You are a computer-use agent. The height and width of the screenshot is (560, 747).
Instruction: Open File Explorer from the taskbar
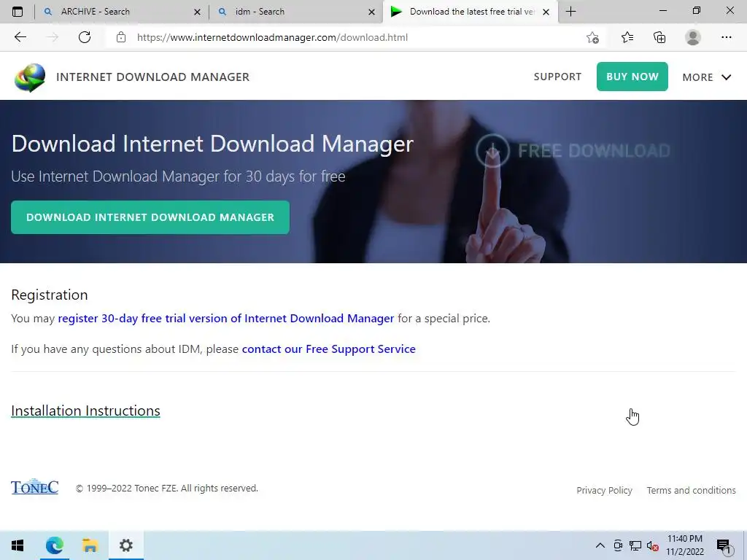coord(90,545)
